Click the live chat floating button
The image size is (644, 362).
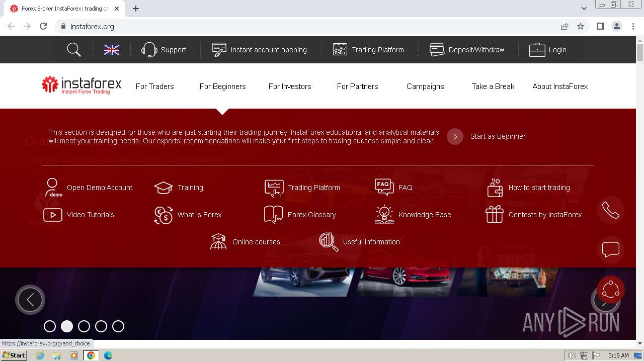click(611, 250)
